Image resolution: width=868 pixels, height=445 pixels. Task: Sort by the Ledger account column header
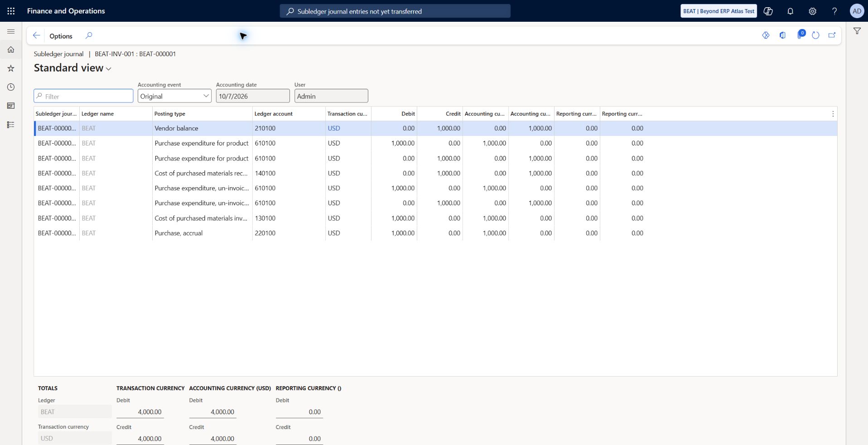coord(289,114)
